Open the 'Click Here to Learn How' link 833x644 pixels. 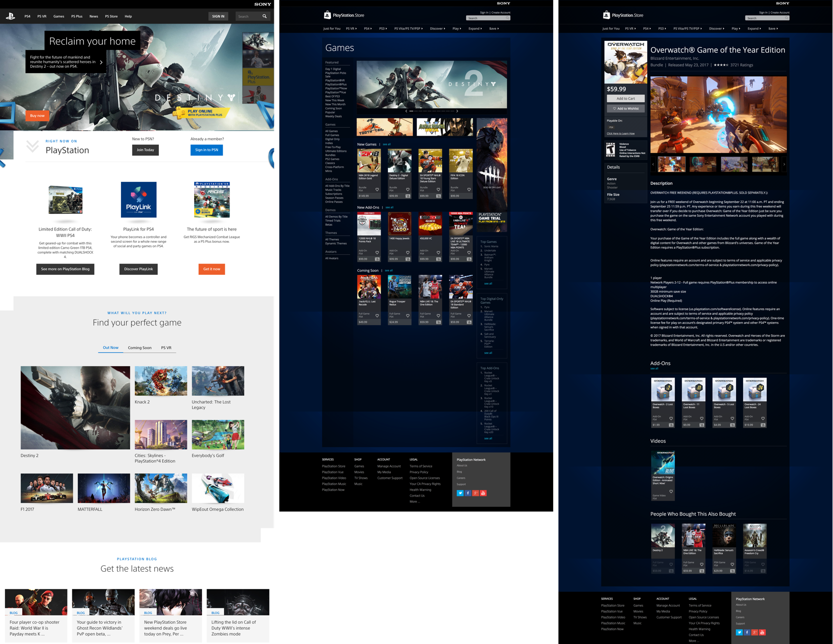(x=621, y=133)
